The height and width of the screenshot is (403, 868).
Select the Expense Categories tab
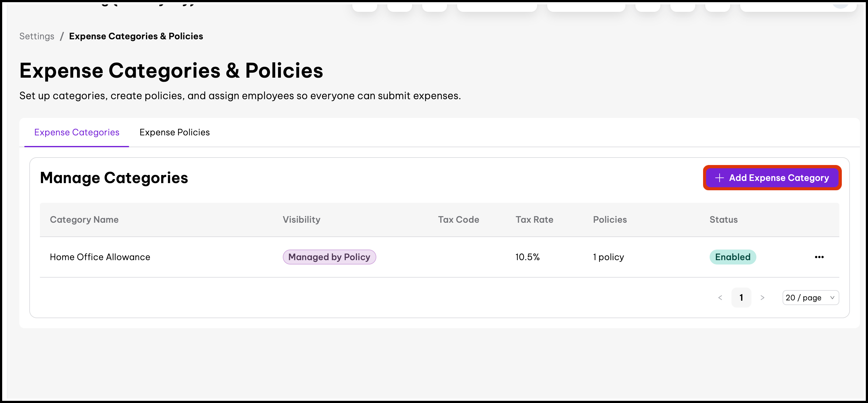(x=77, y=132)
